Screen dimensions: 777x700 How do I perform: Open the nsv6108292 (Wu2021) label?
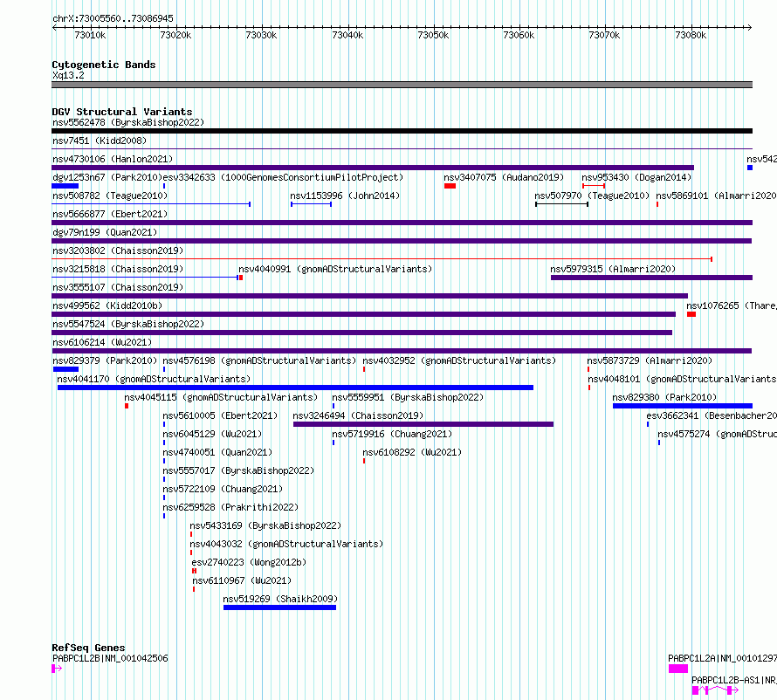point(412,452)
